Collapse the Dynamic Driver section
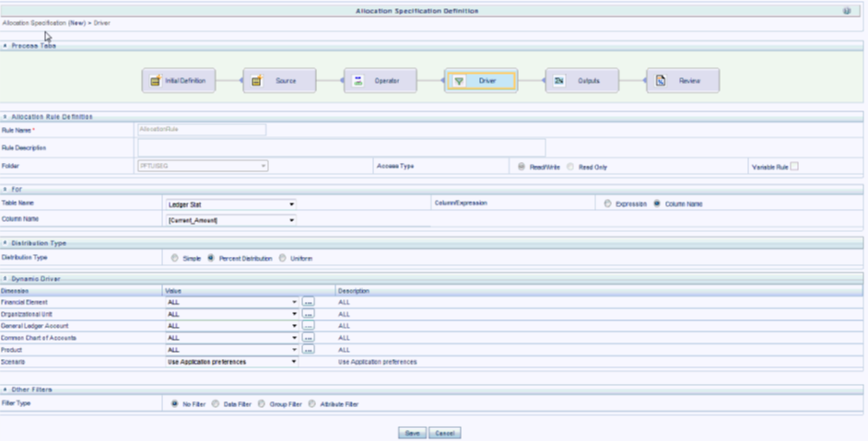 click(x=5, y=279)
